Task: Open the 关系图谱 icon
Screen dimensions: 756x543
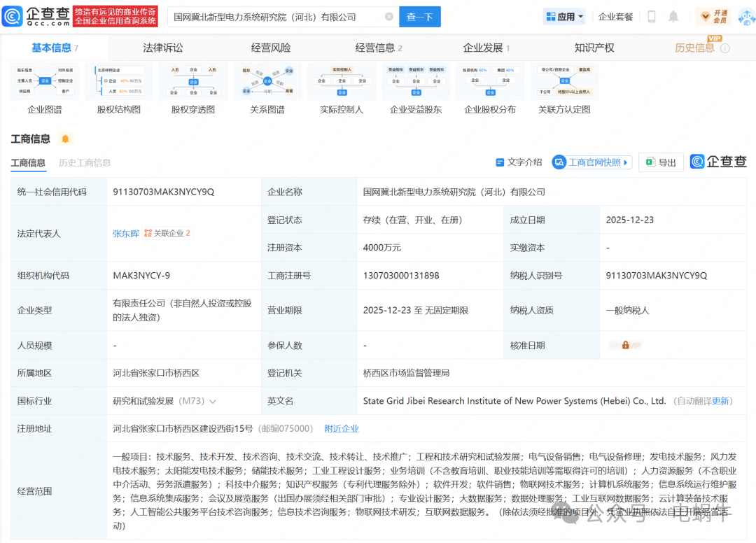Action: [267, 80]
